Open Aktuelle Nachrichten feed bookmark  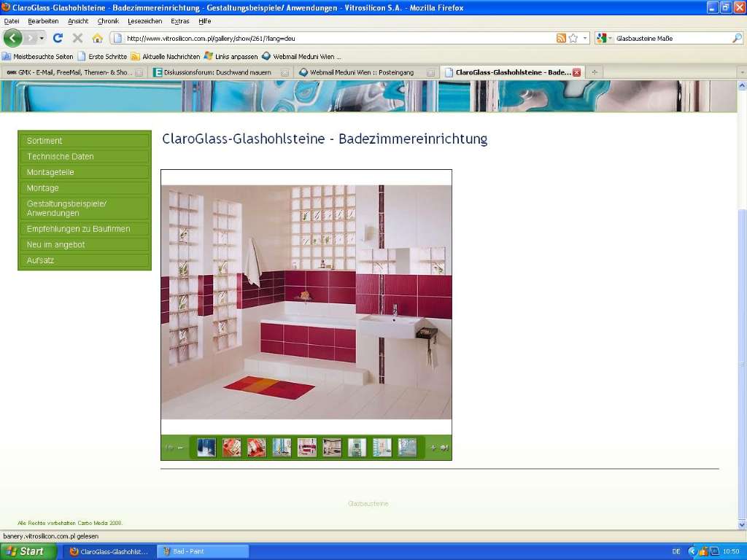(166, 57)
